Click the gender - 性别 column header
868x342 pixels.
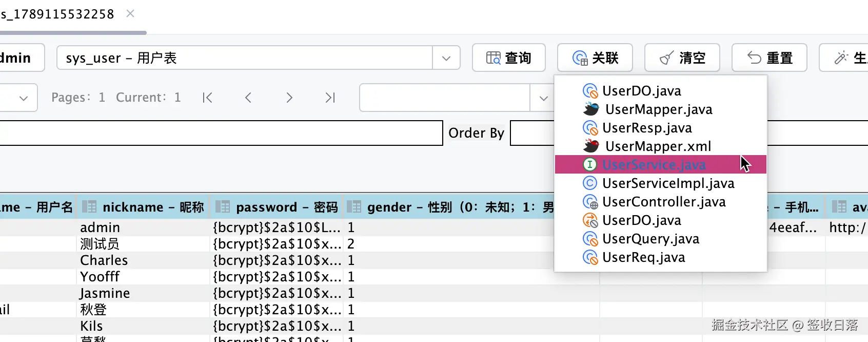tap(449, 207)
